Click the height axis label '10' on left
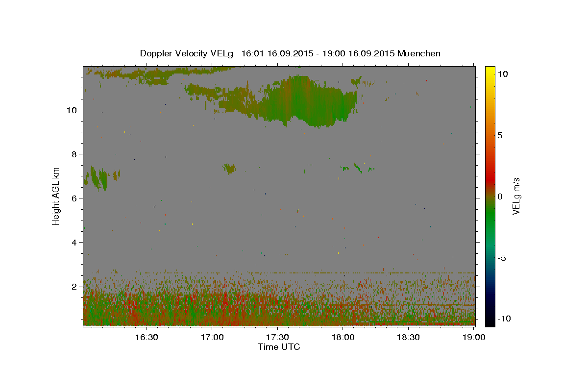Viewport: 588px width, 392px height. [x=72, y=110]
